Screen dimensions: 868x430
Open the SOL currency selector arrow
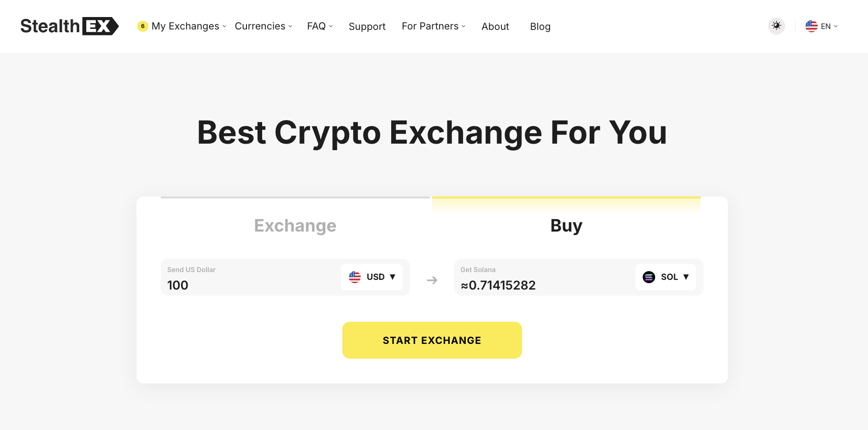[686, 277]
